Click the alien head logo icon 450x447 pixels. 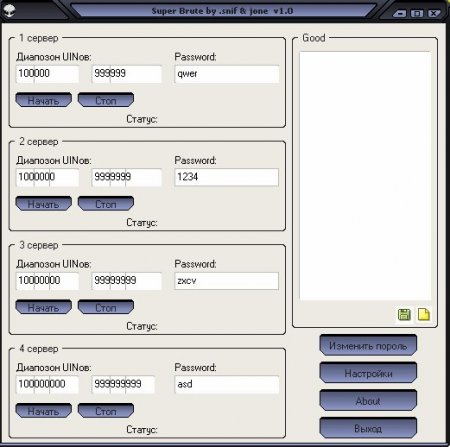click(10, 10)
